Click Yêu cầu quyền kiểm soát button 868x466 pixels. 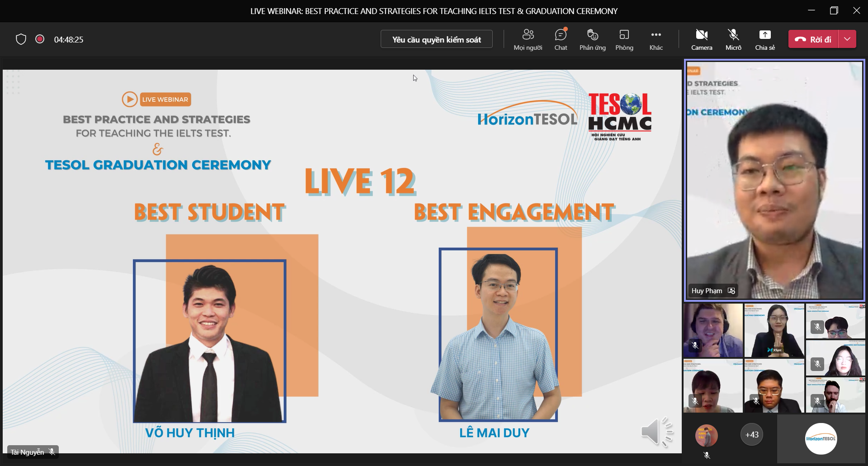[x=437, y=39]
